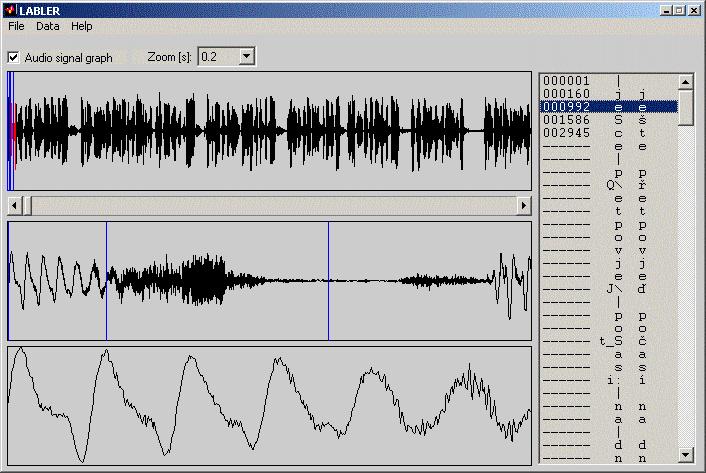The height and width of the screenshot is (473, 706).
Task: Select the label row 000001
Action: 609,81
